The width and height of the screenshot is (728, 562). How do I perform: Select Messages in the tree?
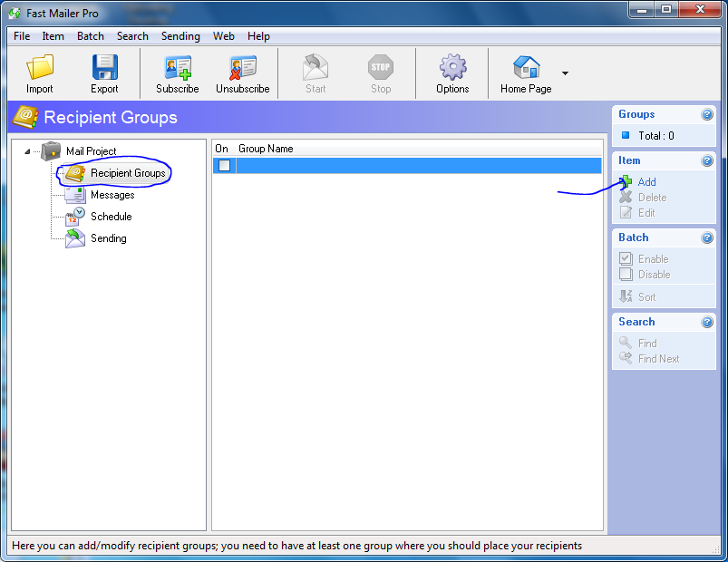coord(112,195)
